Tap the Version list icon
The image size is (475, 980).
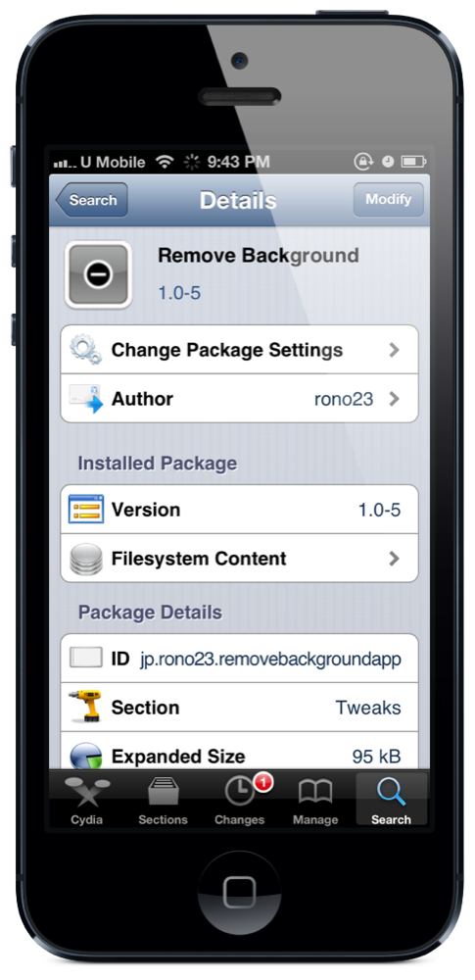85,510
